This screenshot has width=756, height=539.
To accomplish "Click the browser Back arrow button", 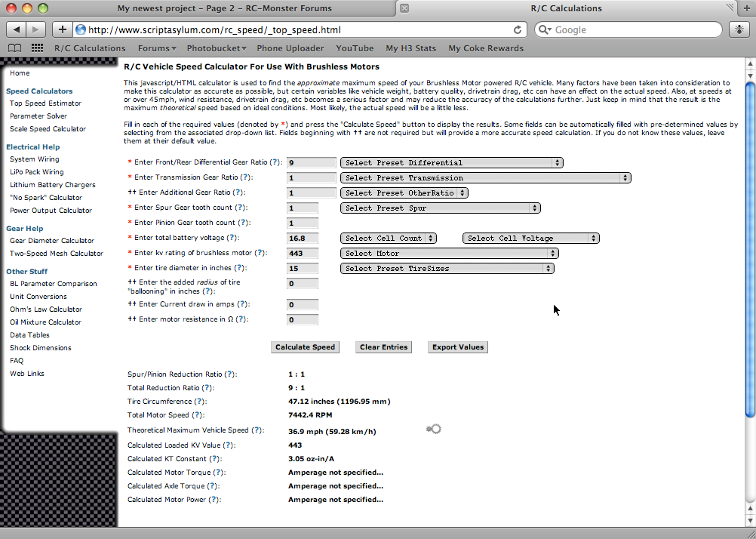I will (17, 29).
